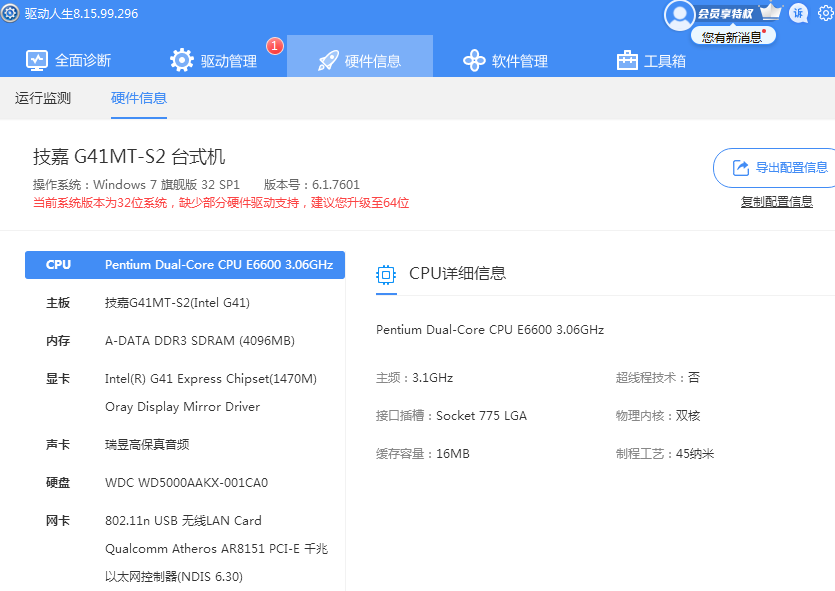
Task: Go to the 软件管理 tab
Action: pyautogui.click(x=505, y=61)
